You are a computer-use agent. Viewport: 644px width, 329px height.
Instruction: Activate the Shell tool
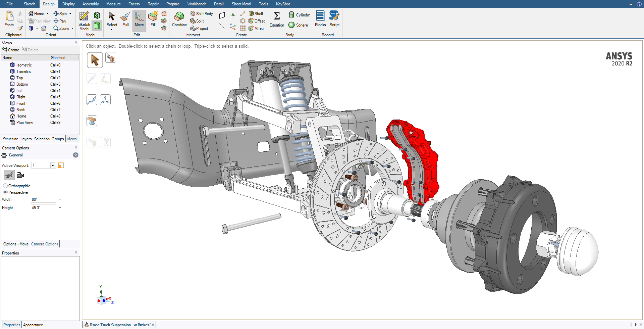coord(256,13)
